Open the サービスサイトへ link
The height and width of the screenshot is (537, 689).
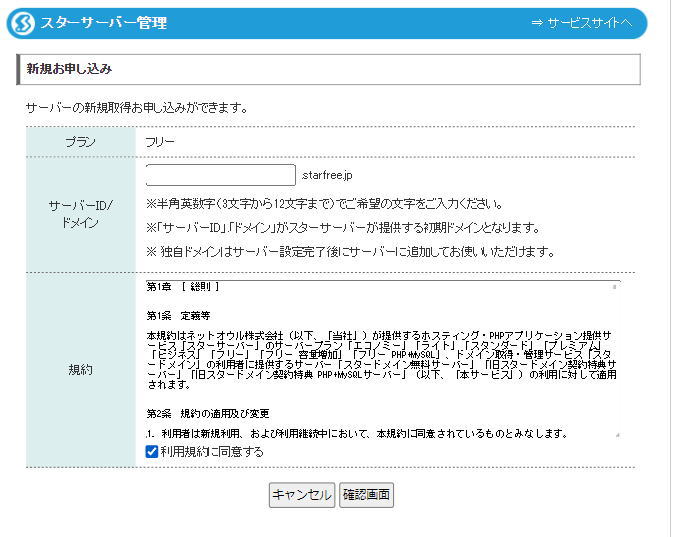point(582,23)
